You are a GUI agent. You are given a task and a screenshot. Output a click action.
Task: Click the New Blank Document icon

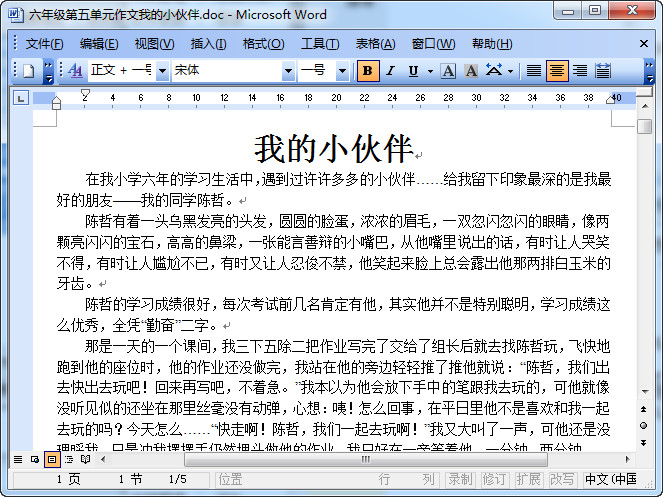point(28,71)
